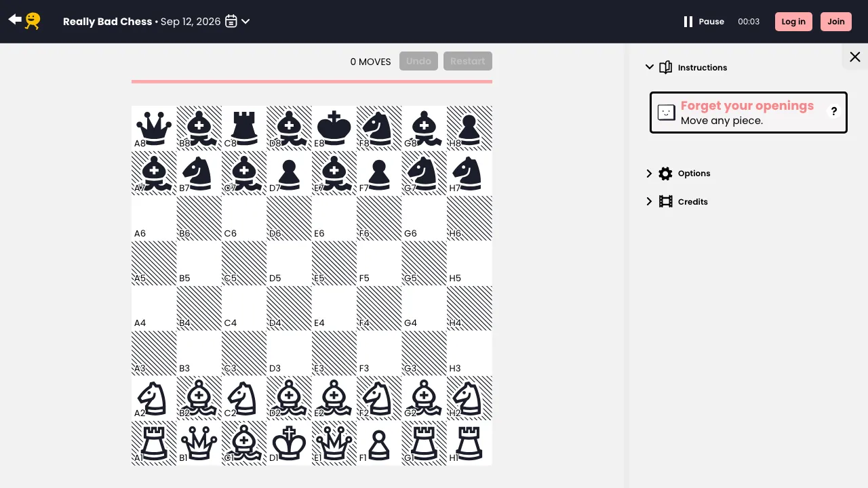Select the white bishop on B2
868x488 pixels.
tap(199, 399)
